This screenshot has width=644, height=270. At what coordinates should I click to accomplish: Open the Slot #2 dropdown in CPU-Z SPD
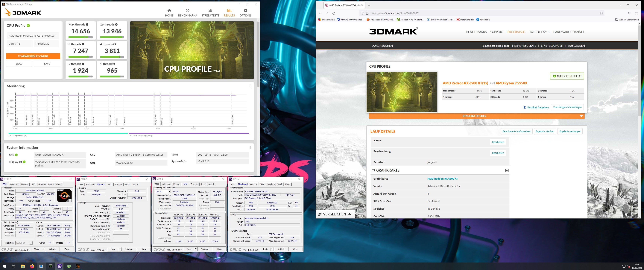pos(169,192)
